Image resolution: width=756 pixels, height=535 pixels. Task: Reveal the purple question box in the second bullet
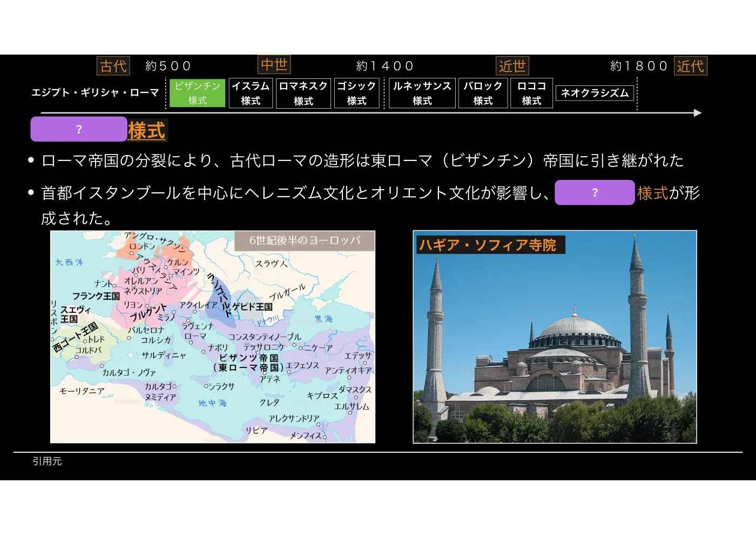pyautogui.click(x=595, y=192)
